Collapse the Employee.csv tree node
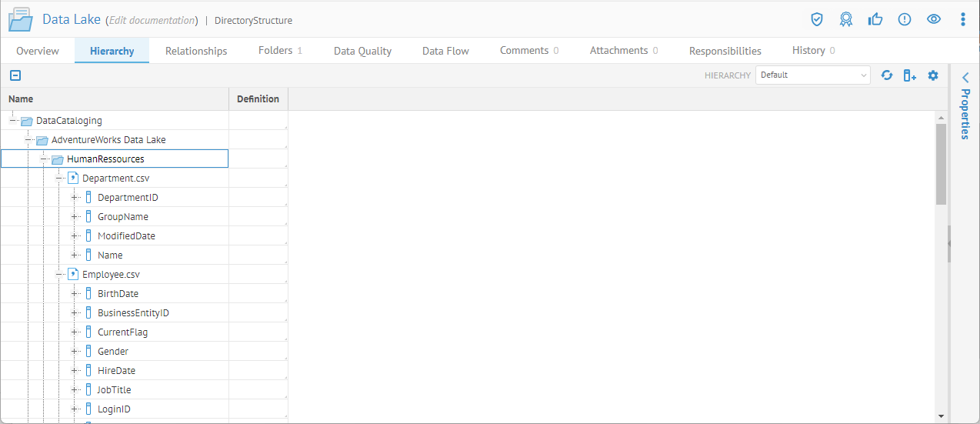The width and height of the screenshot is (980, 424). [x=59, y=274]
